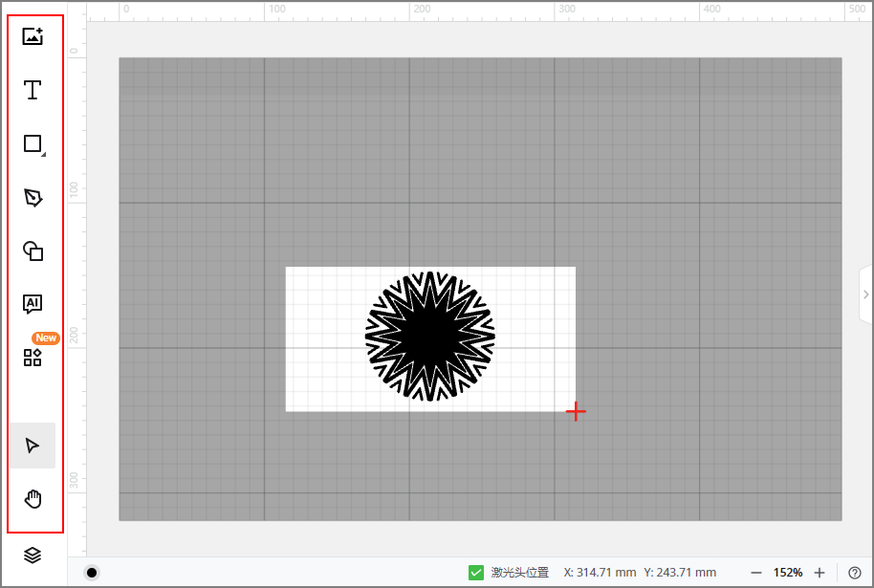The height and width of the screenshot is (588, 874).
Task: Click the Y: 243.71 mm coordinate readout
Action: tap(680, 573)
